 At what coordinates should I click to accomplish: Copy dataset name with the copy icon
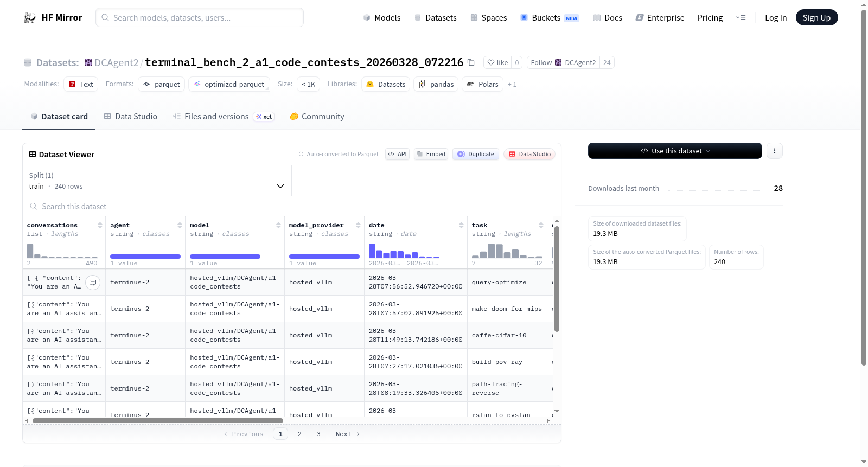pos(471,63)
